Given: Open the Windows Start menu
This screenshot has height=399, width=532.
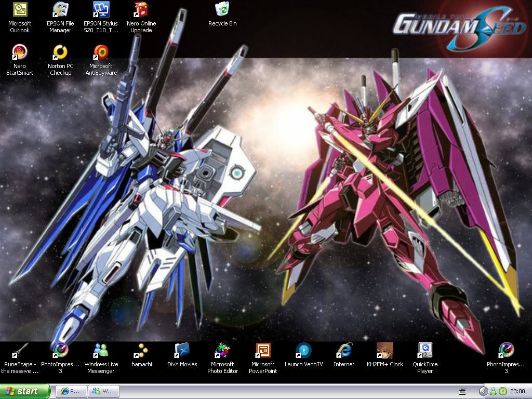Looking at the screenshot, I should coord(24,391).
